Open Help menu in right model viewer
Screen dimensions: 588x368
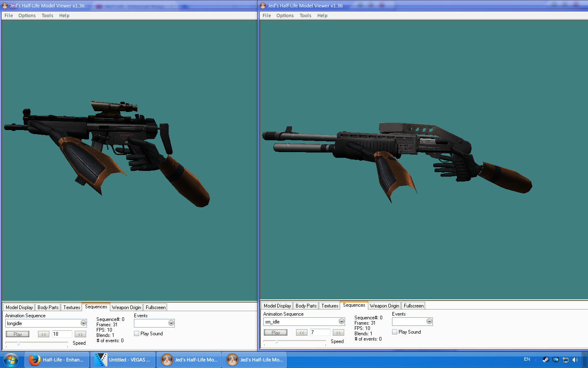point(322,16)
